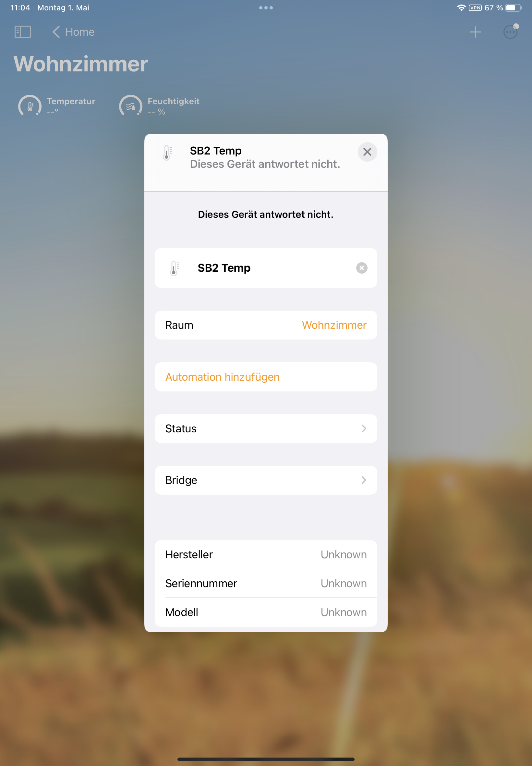Tap the Feuchtigkeit humidity gauge icon

[131, 106]
